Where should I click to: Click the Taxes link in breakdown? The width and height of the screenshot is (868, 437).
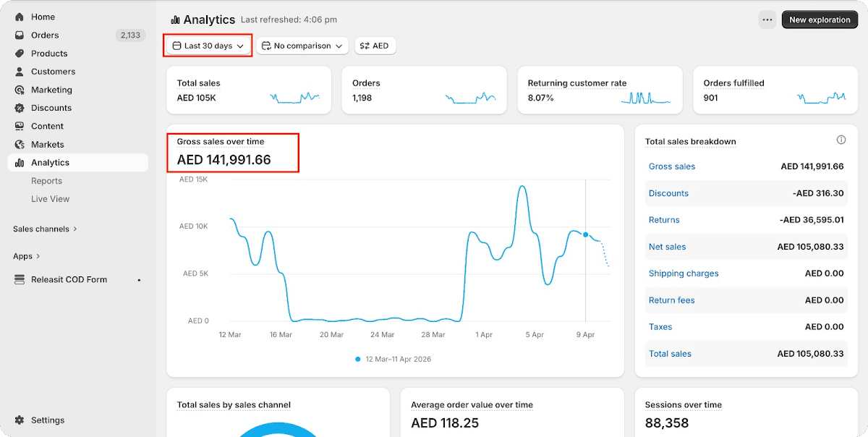(660, 327)
